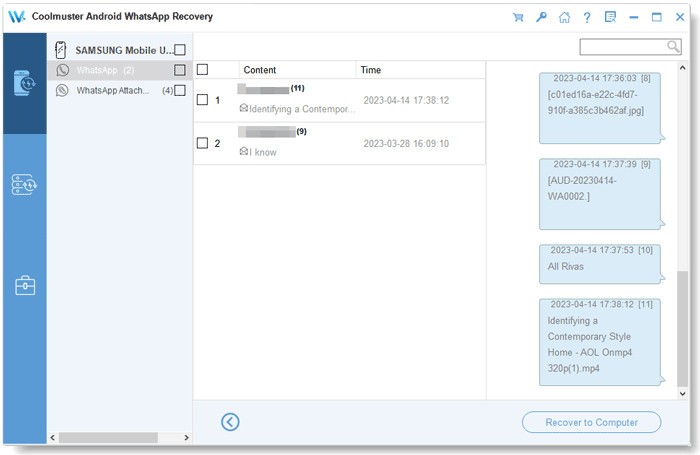Open the feedback notes icon in title bar
This screenshot has height=455, width=700.
[610, 17]
